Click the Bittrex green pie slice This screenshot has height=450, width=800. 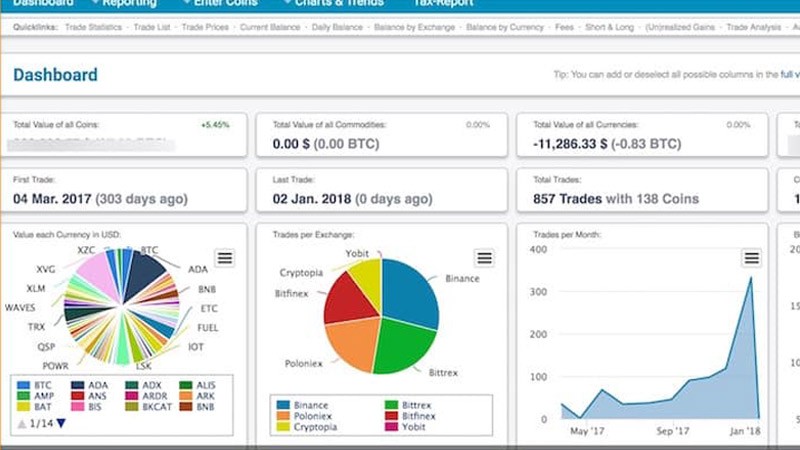[405, 348]
